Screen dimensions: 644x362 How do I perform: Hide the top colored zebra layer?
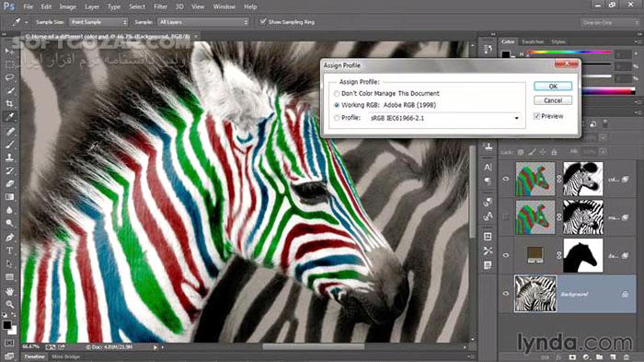[x=506, y=179]
